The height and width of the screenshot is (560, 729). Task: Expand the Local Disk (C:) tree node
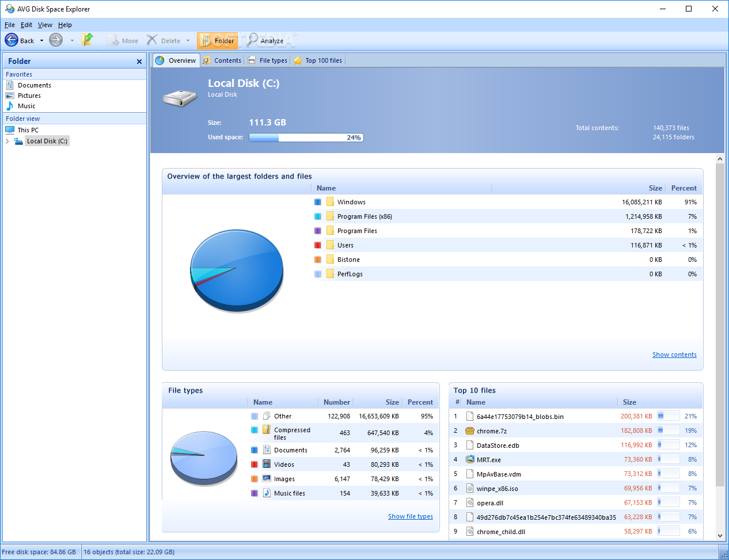(x=7, y=141)
